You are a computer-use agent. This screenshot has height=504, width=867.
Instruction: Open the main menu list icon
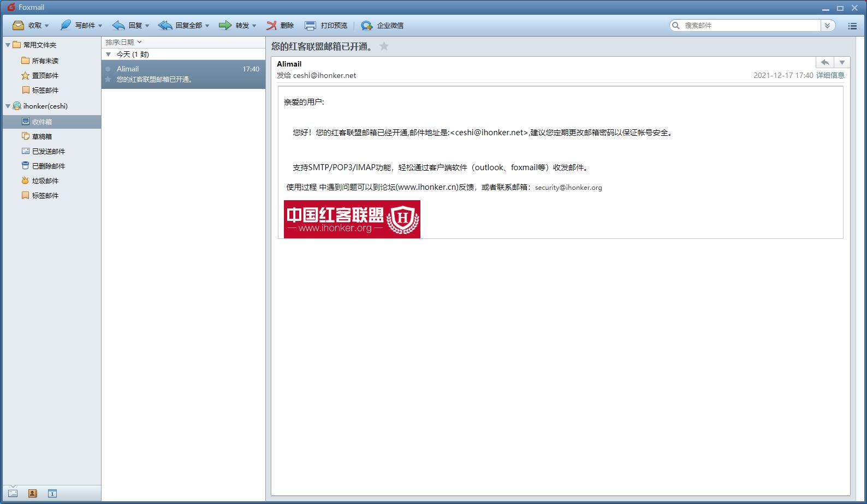[x=852, y=26]
